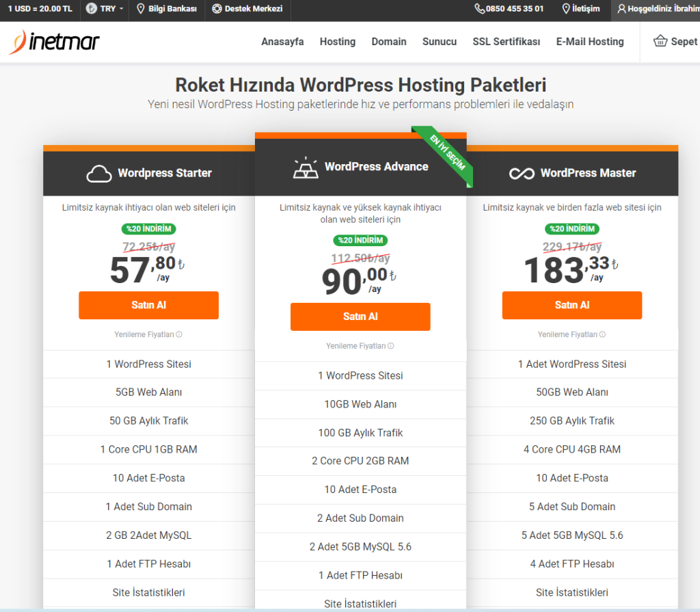700x612 pixels.
Task: Click the Destek Merkezi headset icon
Action: [217, 10]
